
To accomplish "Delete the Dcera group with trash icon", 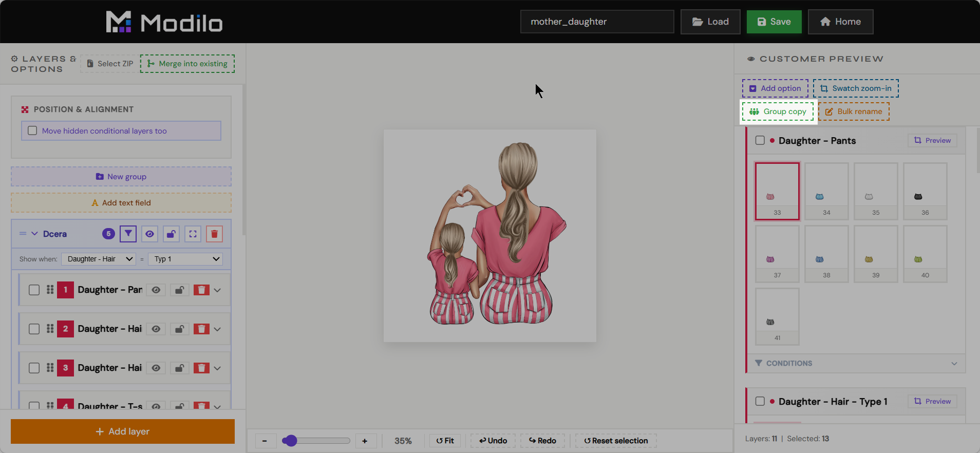I will (x=214, y=234).
